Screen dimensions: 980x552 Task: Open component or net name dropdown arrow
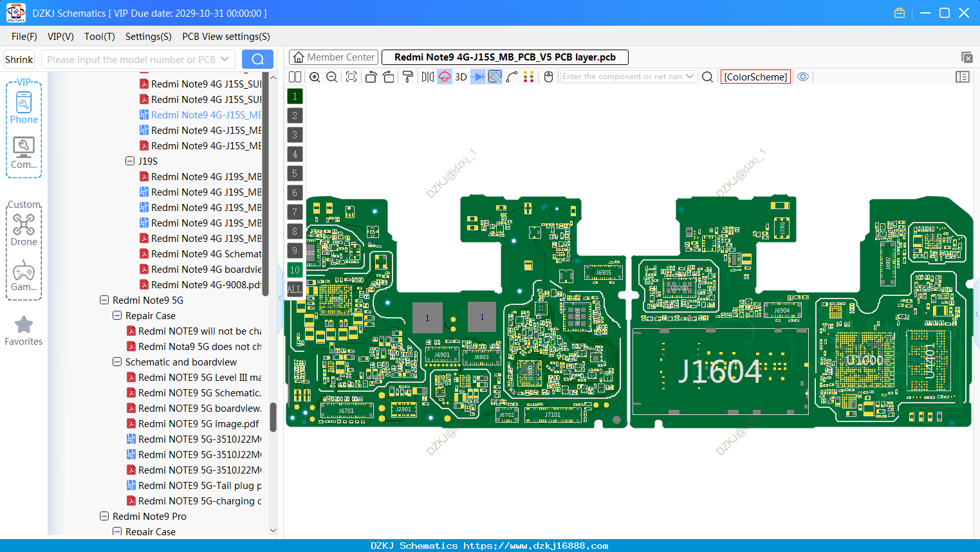(690, 77)
